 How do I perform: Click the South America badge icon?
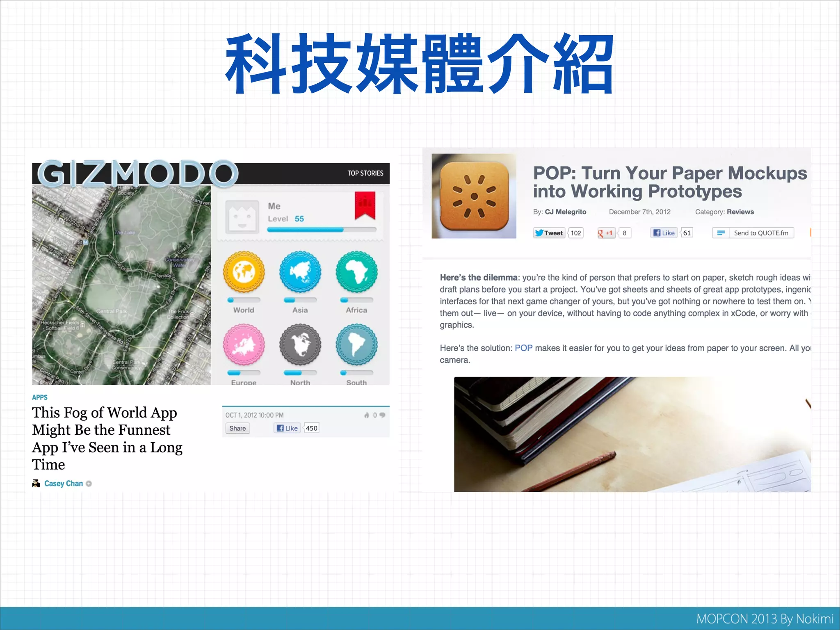pyautogui.click(x=356, y=344)
